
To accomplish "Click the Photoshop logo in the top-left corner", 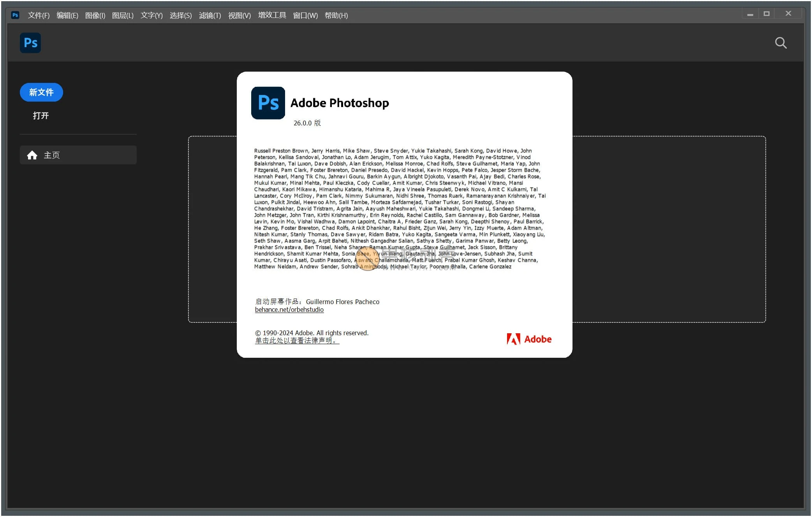I will click(30, 43).
